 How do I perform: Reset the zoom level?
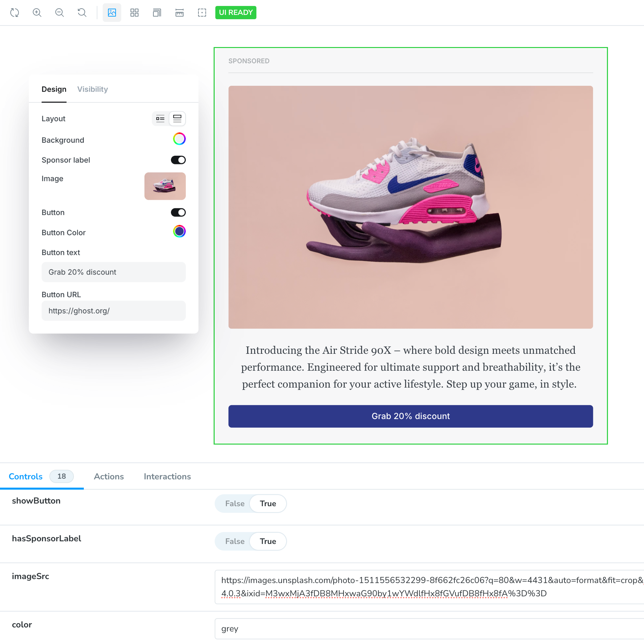pos(82,13)
